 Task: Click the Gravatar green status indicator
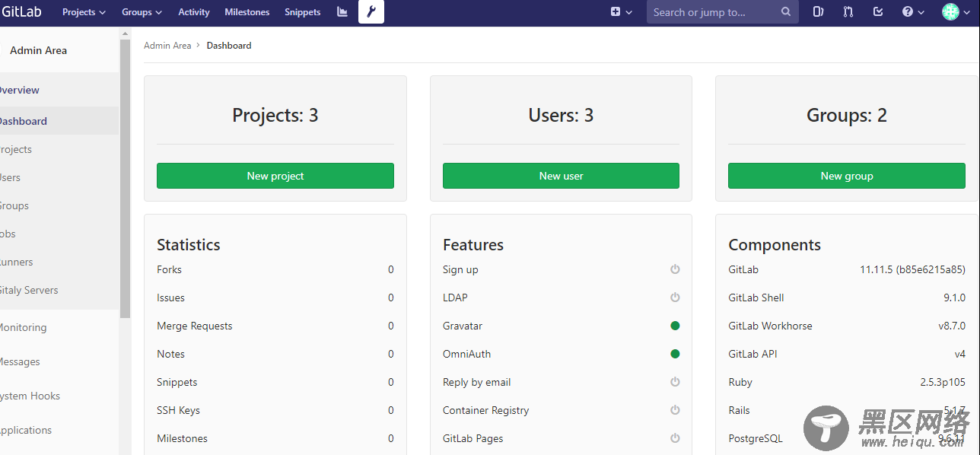675,326
